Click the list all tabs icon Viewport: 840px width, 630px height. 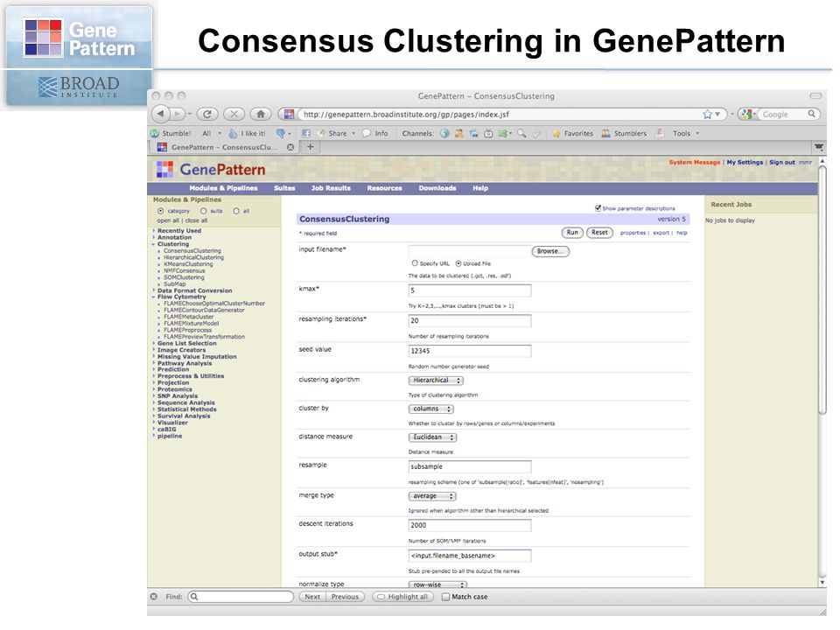click(x=819, y=147)
